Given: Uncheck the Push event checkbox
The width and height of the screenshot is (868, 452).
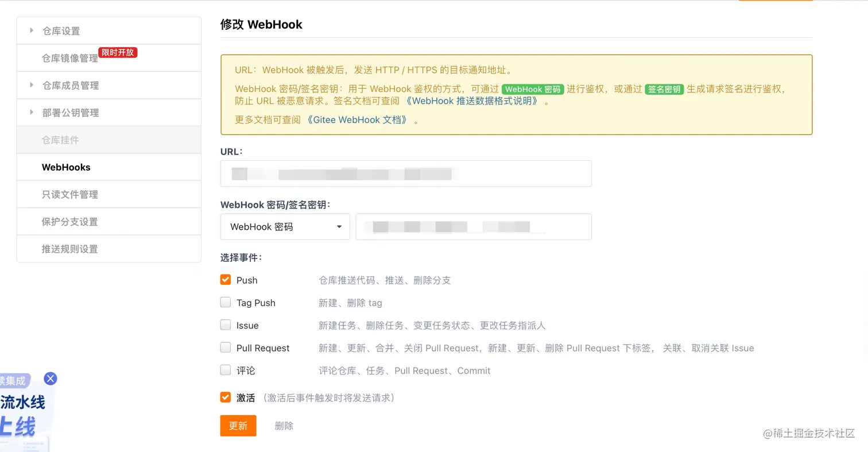Looking at the screenshot, I should tap(226, 280).
